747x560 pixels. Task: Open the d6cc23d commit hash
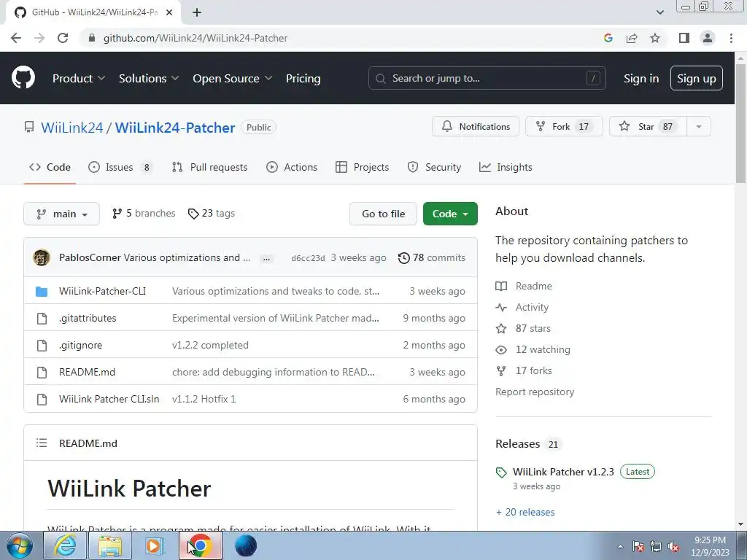coord(308,258)
